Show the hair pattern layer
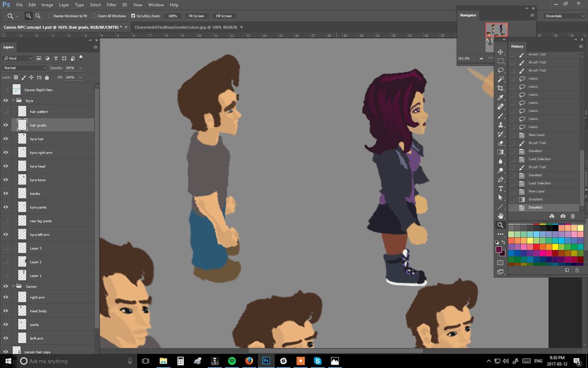Screen dimensions: 588x368 click(6, 111)
